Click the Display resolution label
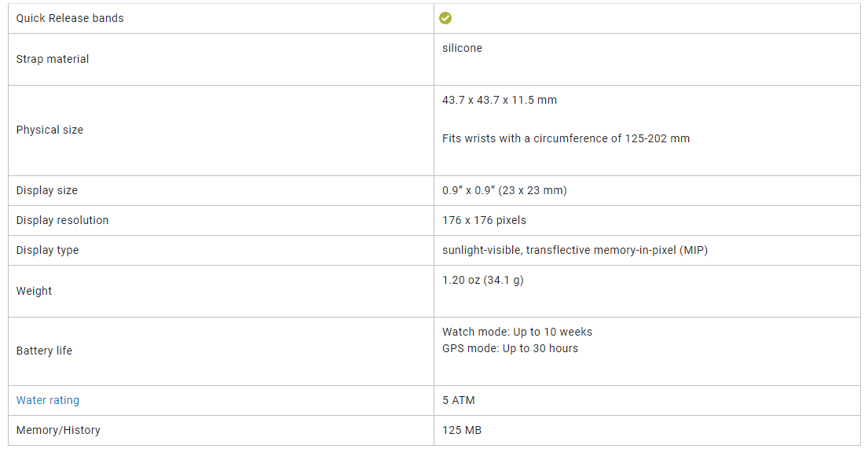This screenshot has width=868, height=452. coord(63,220)
